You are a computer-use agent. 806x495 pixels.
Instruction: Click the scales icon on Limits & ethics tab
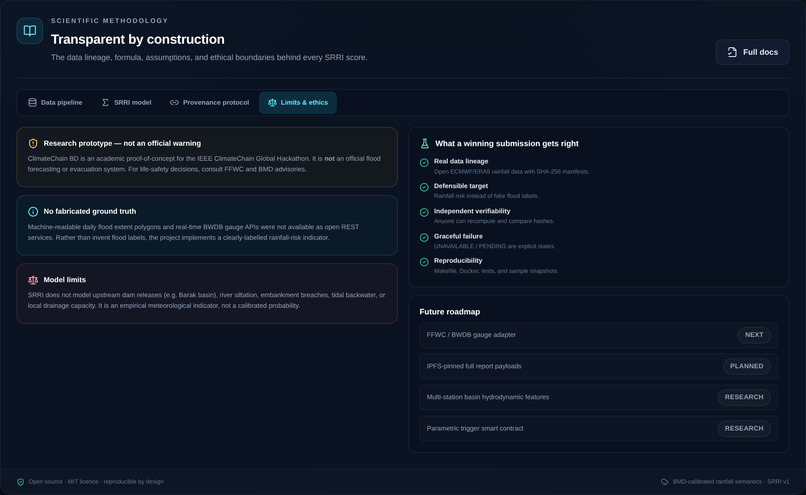(272, 102)
